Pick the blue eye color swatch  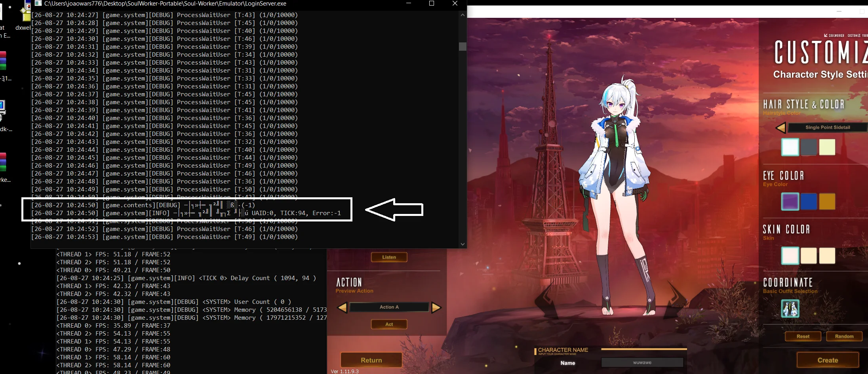coord(809,201)
